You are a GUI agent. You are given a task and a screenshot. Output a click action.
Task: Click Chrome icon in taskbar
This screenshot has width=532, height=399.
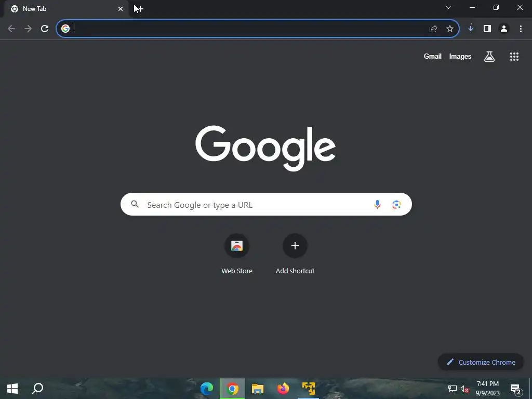point(232,389)
